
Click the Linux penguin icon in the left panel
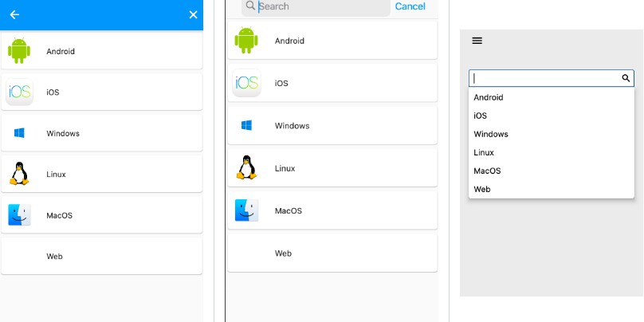click(x=19, y=173)
